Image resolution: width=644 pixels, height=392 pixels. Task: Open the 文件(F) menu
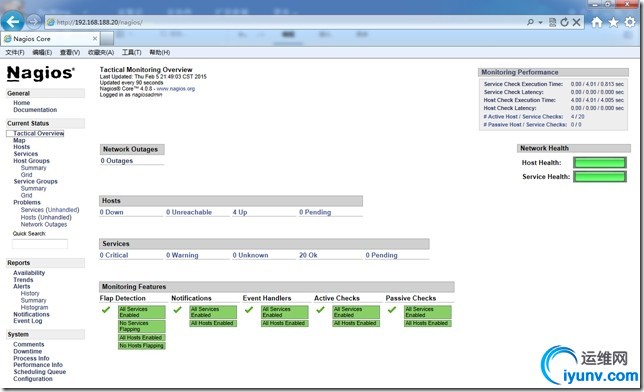tap(15, 52)
